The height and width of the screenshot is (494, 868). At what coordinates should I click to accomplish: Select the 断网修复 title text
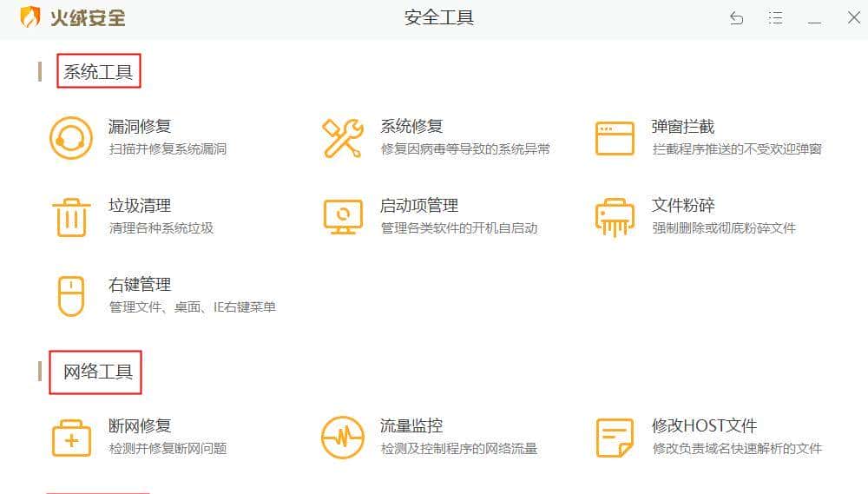(x=140, y=426)
